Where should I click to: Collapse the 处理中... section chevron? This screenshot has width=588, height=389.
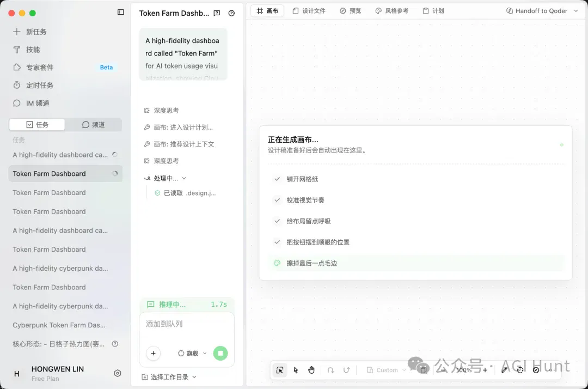coord(184,178)
